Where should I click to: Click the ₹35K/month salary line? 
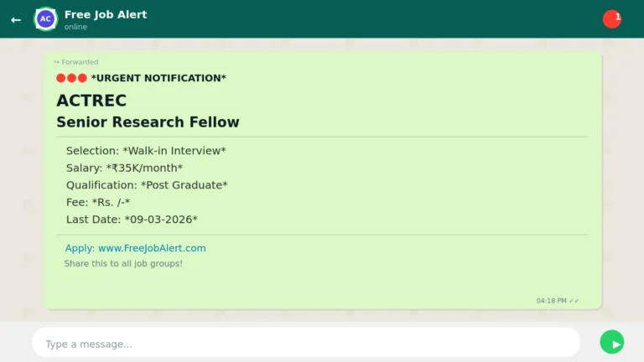(x=124, y=168)
